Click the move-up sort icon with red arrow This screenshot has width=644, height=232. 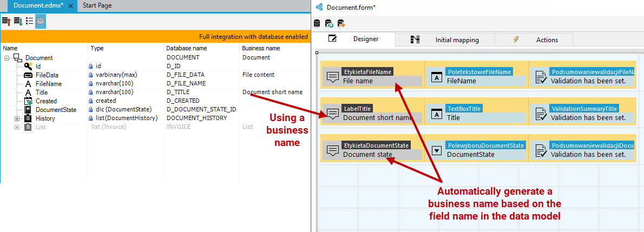point(6,21)
